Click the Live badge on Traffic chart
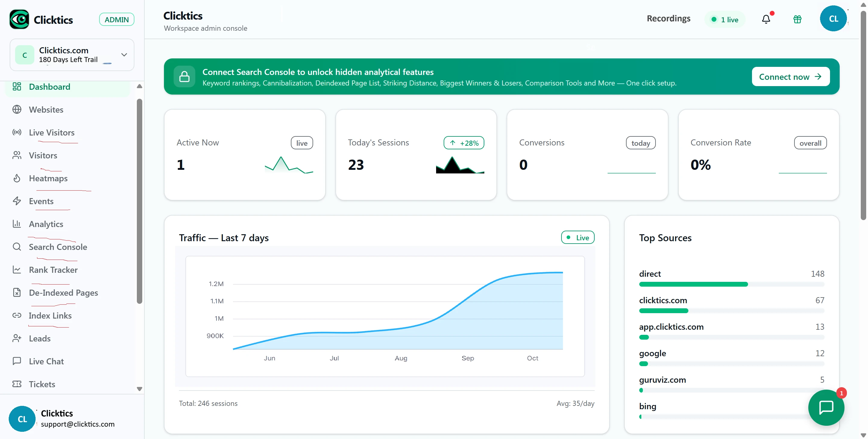 (x=577, y=238)
